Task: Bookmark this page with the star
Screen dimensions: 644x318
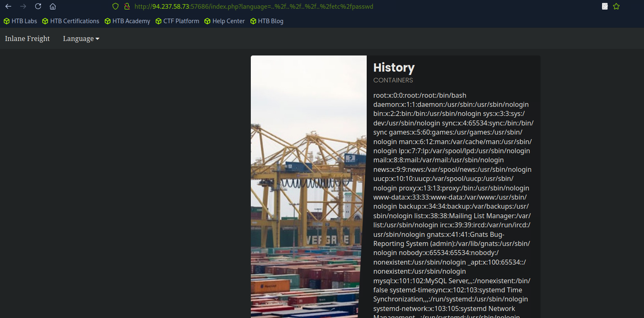Action: tap(616, 6)
